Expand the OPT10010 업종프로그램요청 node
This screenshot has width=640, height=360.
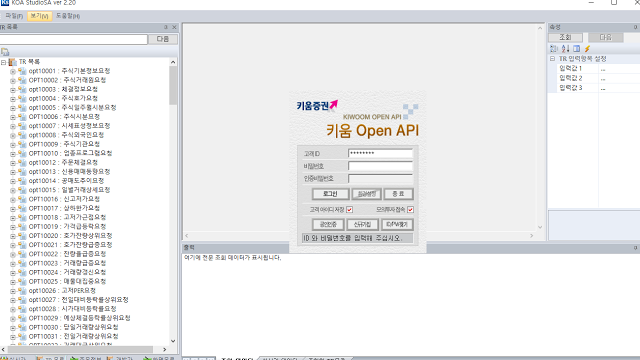click(13, 154)
